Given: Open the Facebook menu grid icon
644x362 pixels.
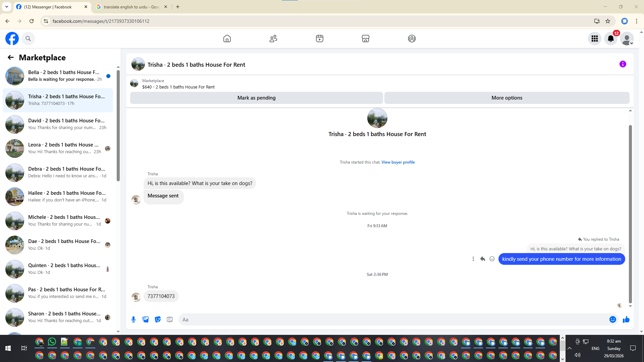Looking at the screenshot, I should coord(595,39).
